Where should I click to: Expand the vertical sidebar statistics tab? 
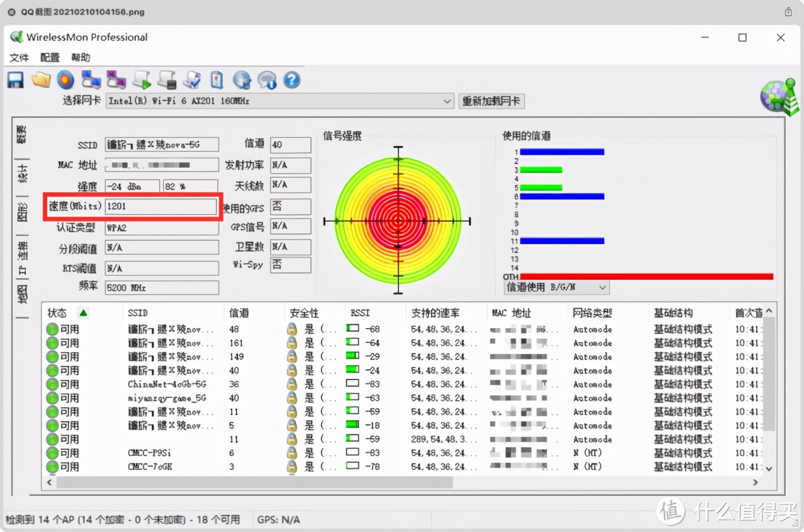(x=22, y=171)
